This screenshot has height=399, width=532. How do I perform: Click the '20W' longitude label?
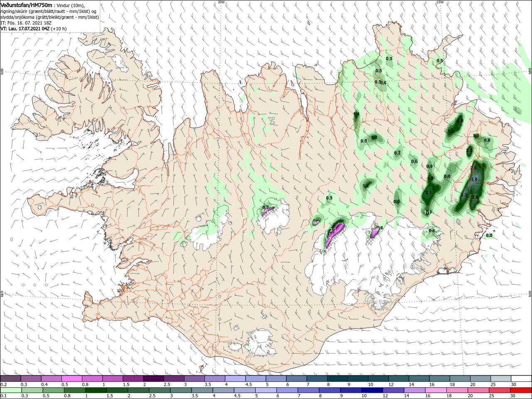click(221, 2)
